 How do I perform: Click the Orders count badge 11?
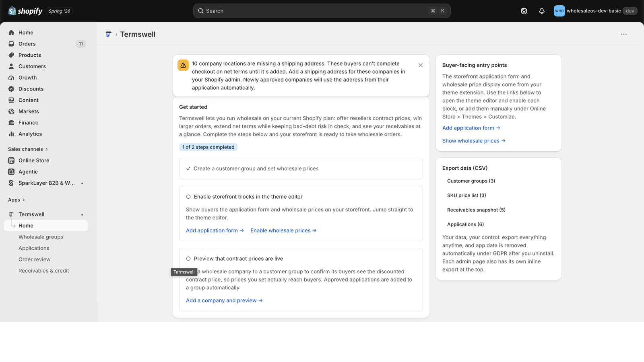point(81,44)
